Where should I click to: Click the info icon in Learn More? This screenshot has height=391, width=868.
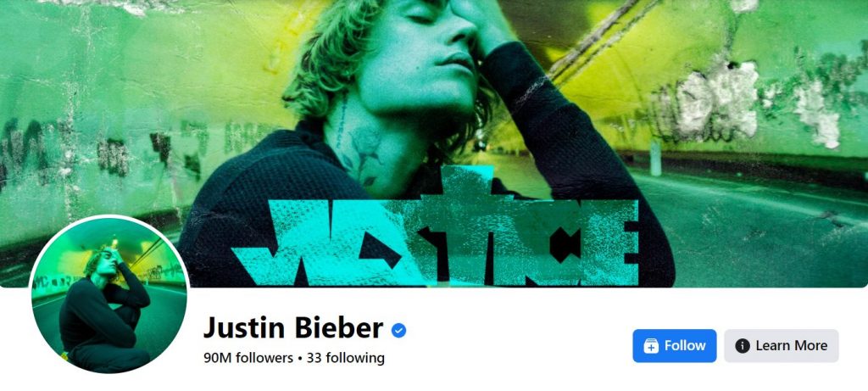click(743, 346)
